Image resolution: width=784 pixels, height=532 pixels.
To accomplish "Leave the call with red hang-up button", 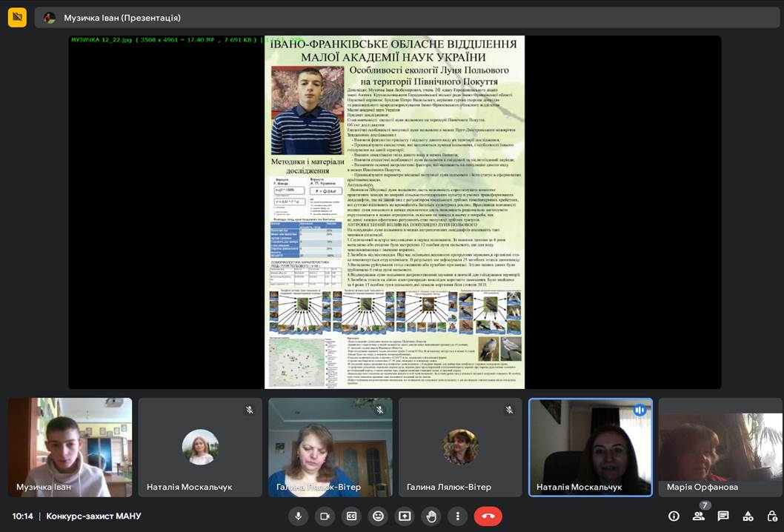I will (488, 516).
